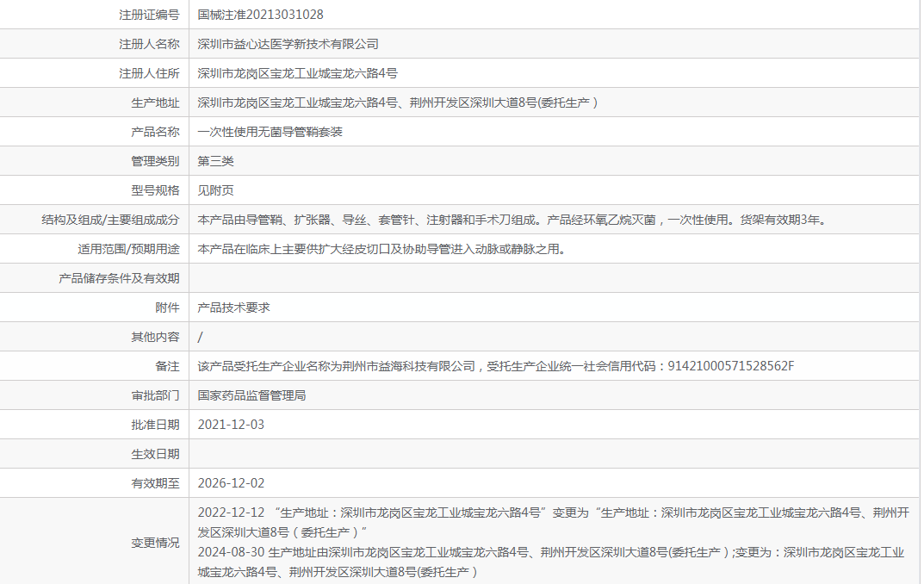Screen dimensions: 924x584
Task: Select the 注册人名称 label
Action: [x=149, y=44]
